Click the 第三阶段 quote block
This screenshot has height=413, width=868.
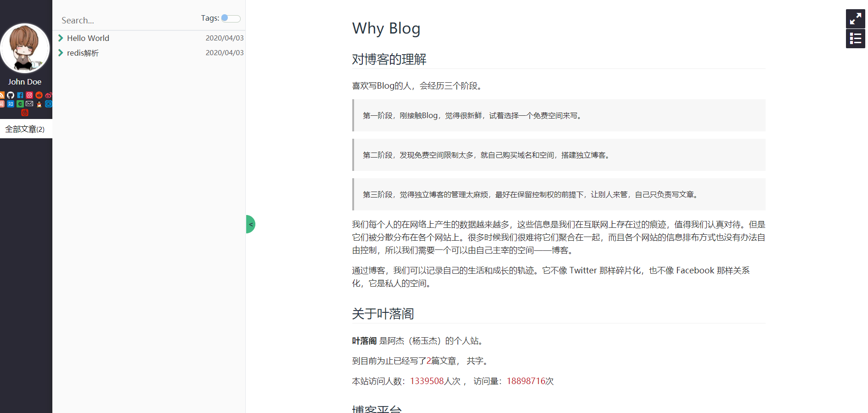[x=559, y=194]
